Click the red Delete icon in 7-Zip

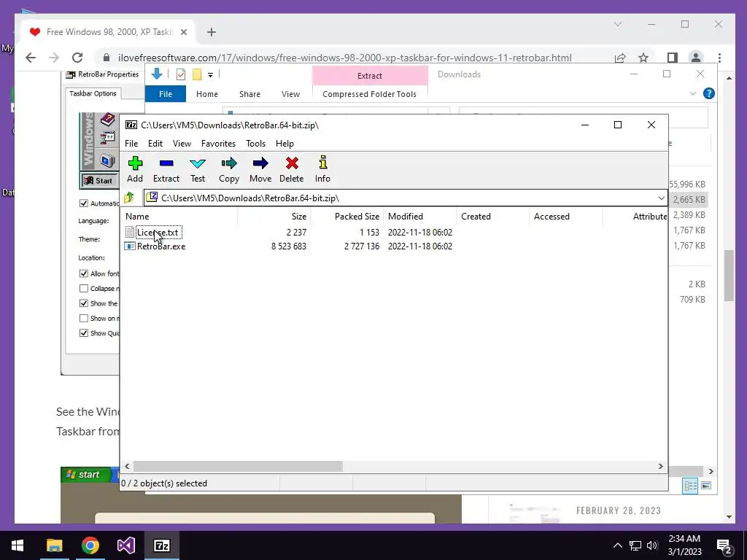pos(292,164)
